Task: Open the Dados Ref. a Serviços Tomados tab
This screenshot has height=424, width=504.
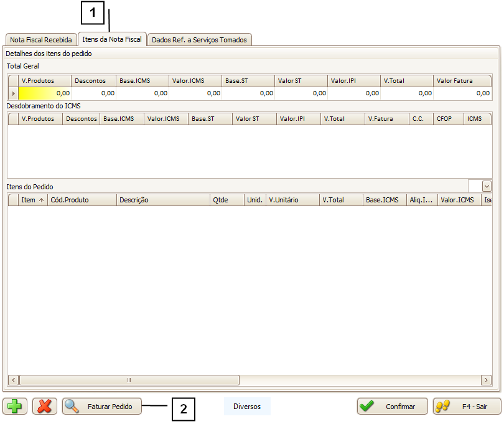Action: pyautogui.click(x=199, y=40)
